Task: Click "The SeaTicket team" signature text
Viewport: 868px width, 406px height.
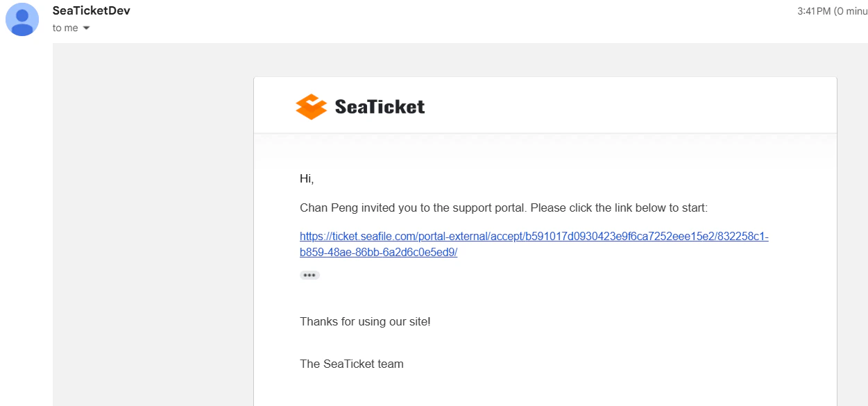Action: click(351, 364)
